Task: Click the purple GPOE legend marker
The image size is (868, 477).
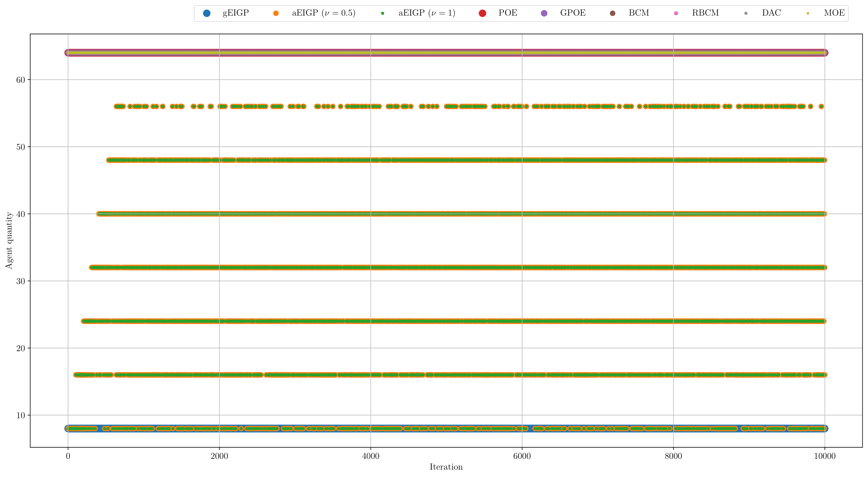Action: click(x=544, y=13)
